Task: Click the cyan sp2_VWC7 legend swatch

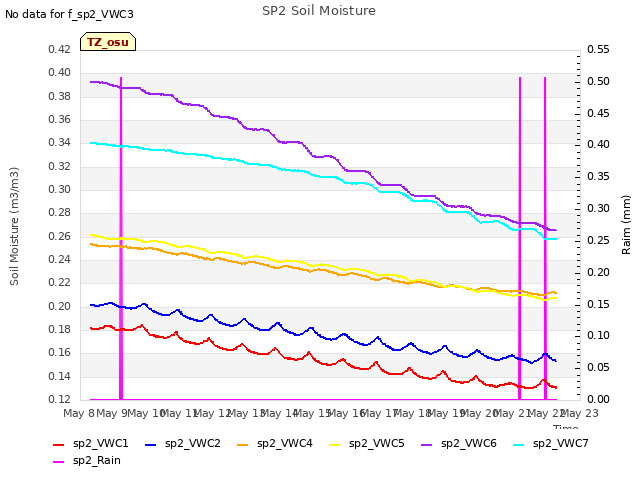Action: click(x=518, y=444)
